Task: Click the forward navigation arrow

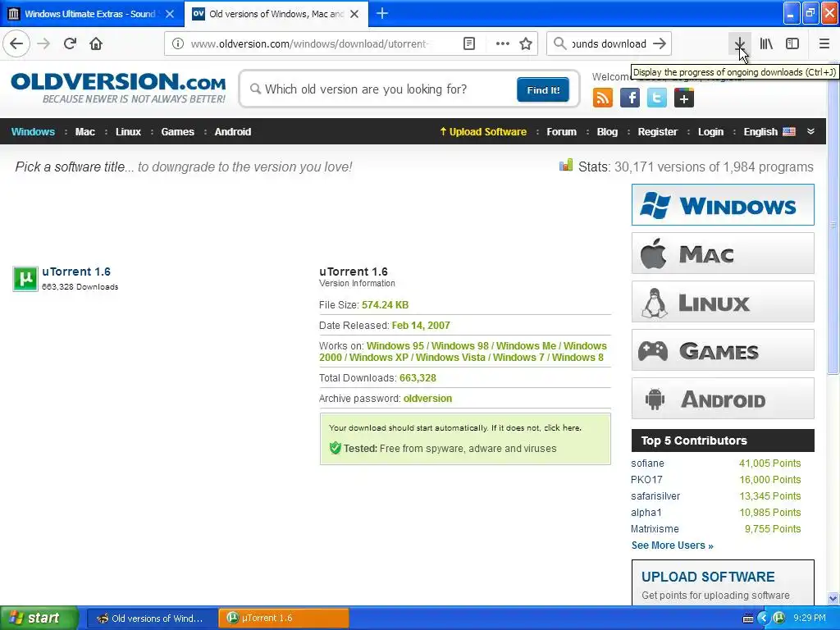Action: pos(43,44)
